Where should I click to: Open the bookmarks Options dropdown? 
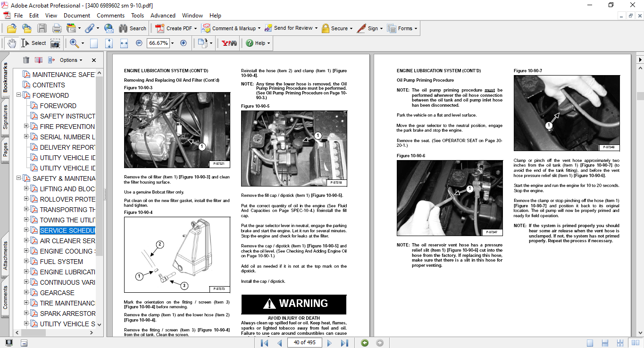71,60
